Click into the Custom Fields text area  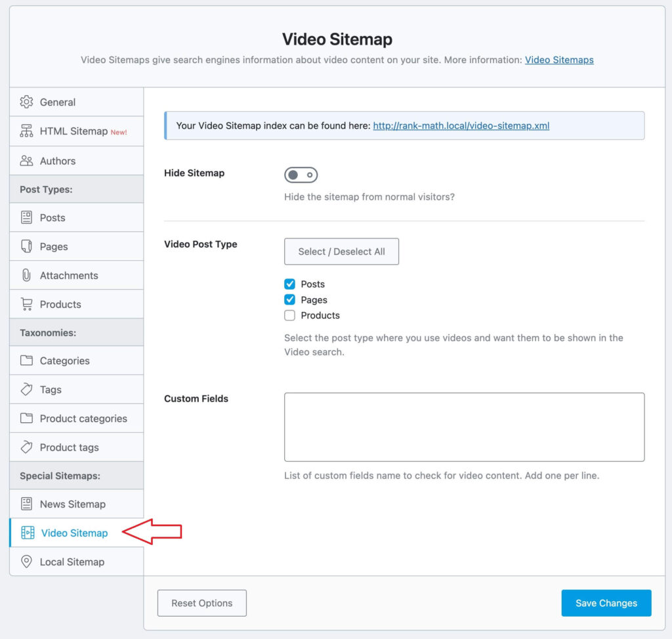pos(464,427)
